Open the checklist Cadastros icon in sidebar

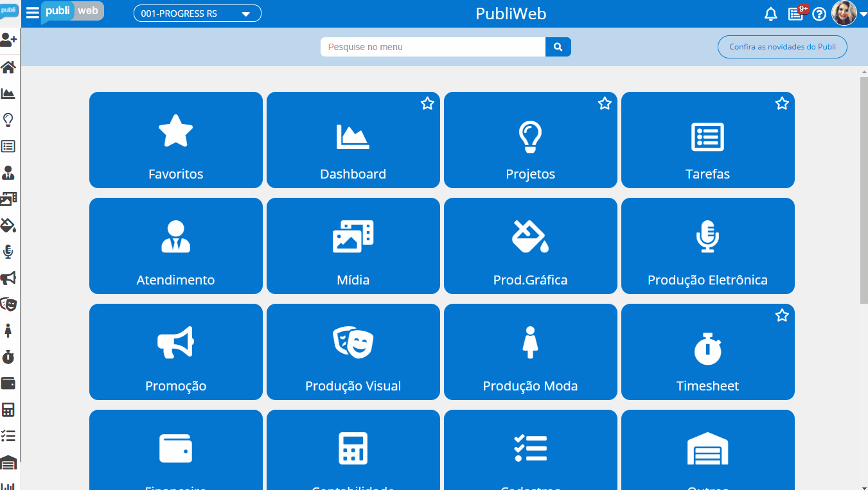[8, 436]
